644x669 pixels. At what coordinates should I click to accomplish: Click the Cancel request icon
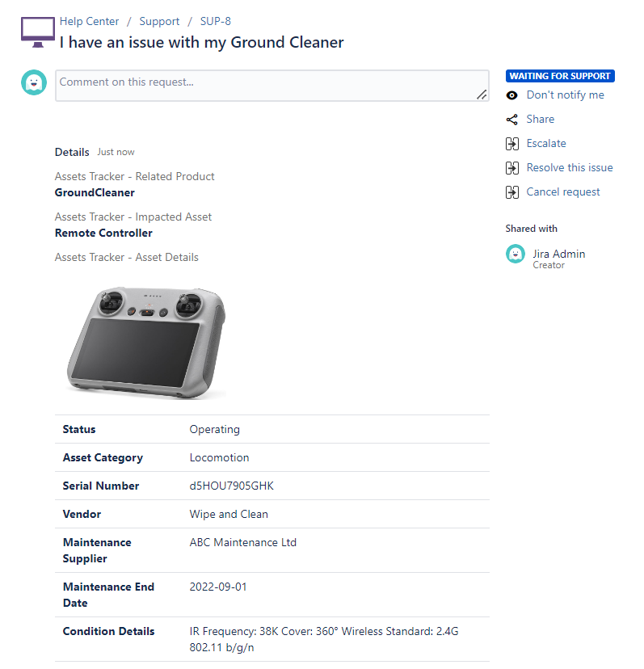click(511, 192)
